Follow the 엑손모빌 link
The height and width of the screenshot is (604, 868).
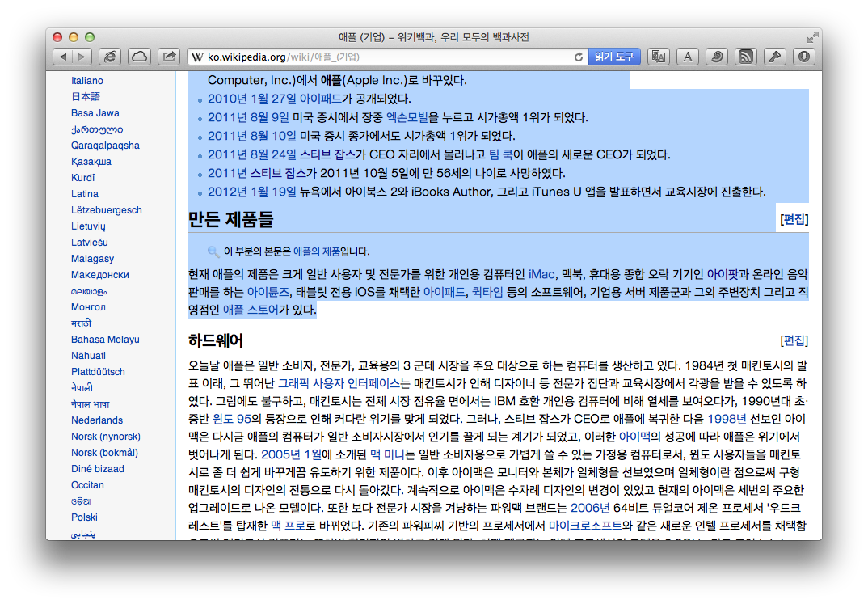(x=407, y=117)
